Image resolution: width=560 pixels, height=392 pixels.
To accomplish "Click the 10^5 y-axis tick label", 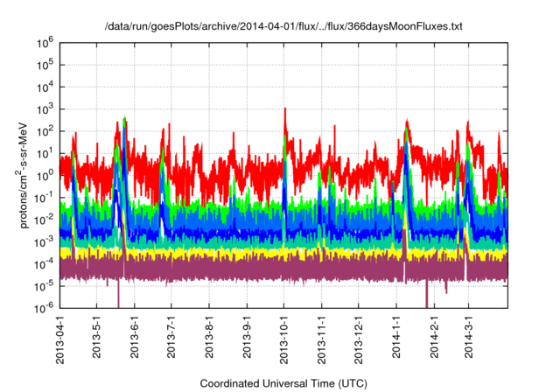I will pyautogui.click(x=45, y=66).
